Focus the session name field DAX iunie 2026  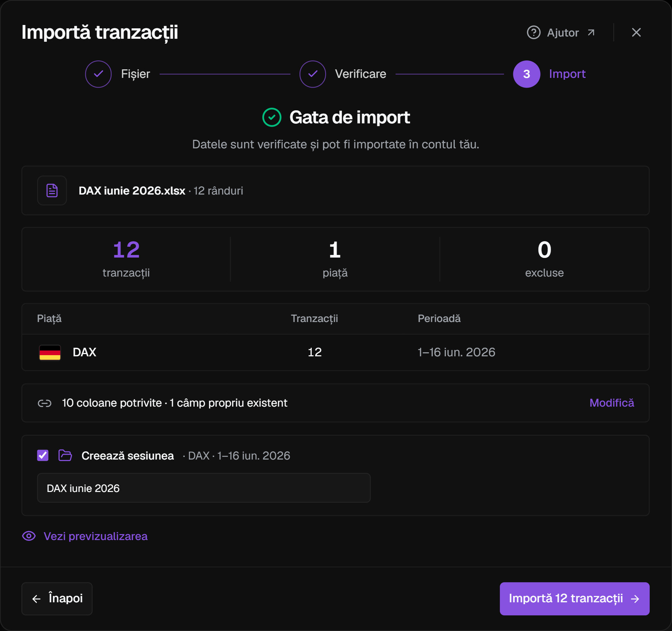[x=204, y=488]
